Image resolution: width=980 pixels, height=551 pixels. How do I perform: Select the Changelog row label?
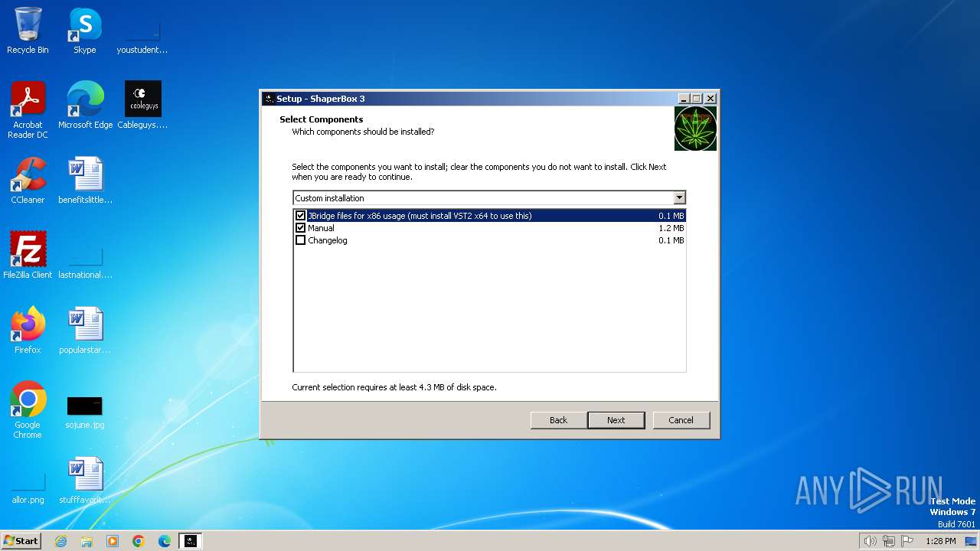tap(328, 240)
